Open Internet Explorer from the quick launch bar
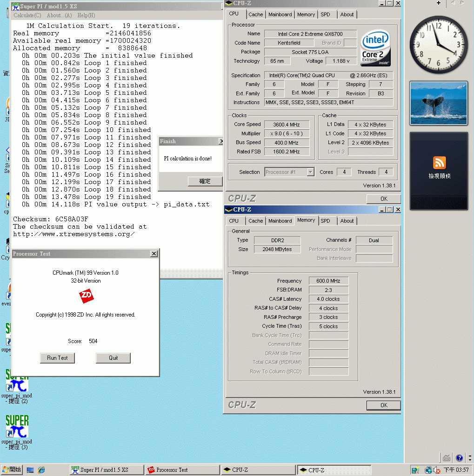The height and width of the screenshot is (476, 474). tap(41, 469)
